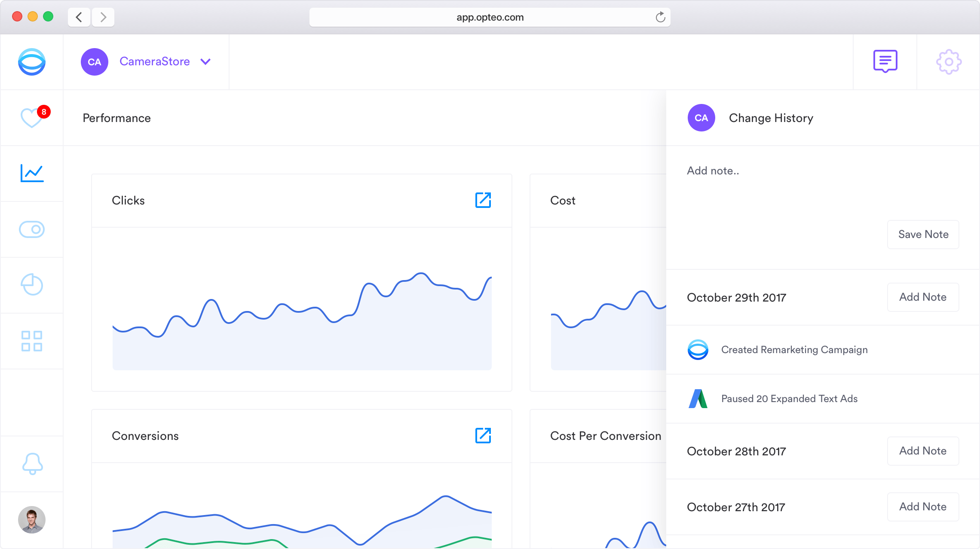Click the Opteo logo in top left
Viewport: 980px width, 549px height.
32,62
